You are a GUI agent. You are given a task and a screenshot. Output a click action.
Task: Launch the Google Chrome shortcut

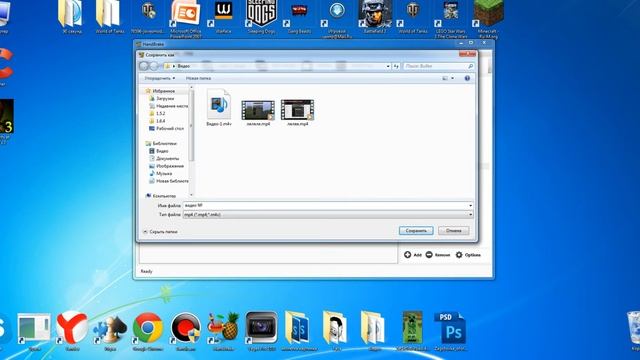tap(148, 331)
